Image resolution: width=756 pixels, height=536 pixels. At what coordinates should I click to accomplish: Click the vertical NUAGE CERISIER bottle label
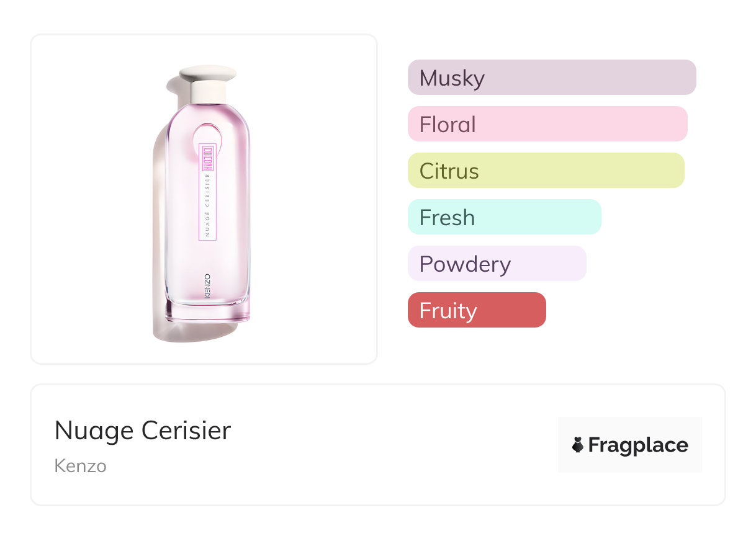pos(208,205)
